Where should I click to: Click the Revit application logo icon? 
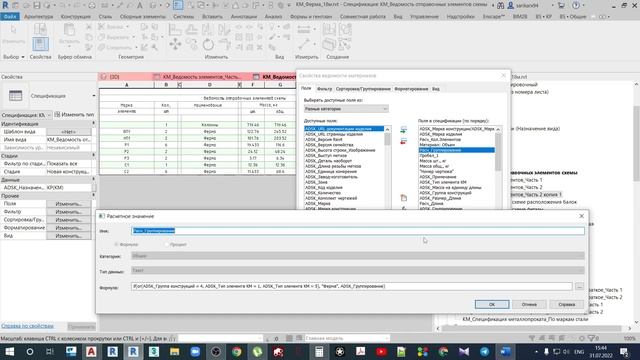(x=5, y=5)
